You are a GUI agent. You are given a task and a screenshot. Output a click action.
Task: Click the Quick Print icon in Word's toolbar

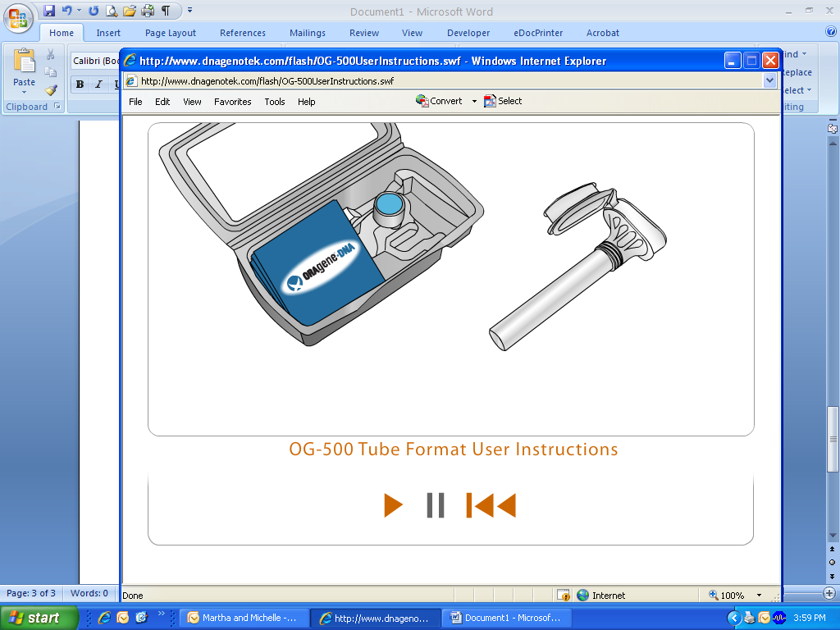point(148,11)
